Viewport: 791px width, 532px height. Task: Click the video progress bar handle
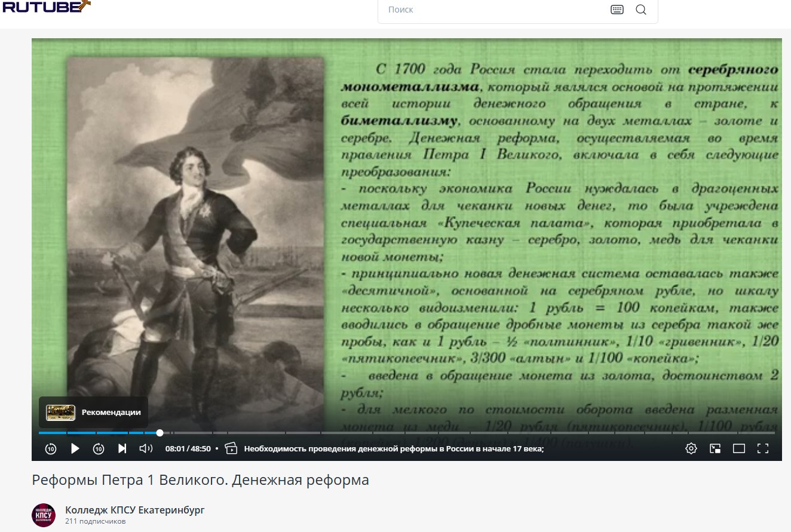click(160, 433)
